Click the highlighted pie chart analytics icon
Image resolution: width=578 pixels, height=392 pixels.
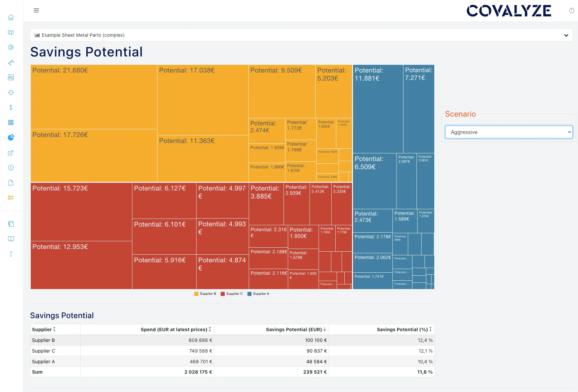[x=11, y=137]
